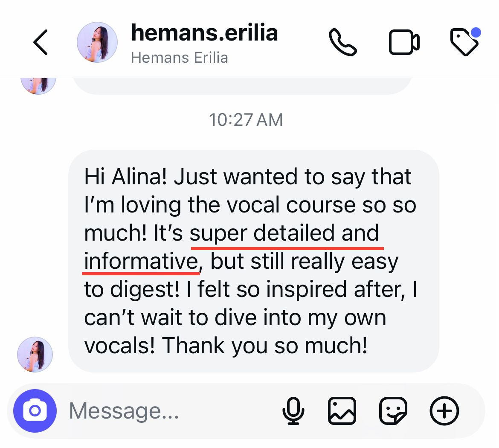Tap the underlined phrase super detailed and
Image resolution: width=499 pixels, height=448 pixels.
(284, 233)
